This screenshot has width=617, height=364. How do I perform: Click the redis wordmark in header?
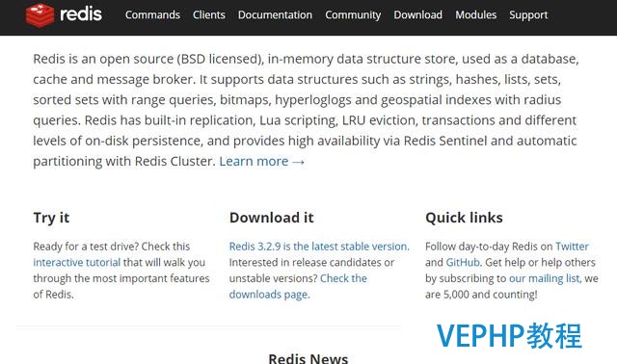pos(81,14)
